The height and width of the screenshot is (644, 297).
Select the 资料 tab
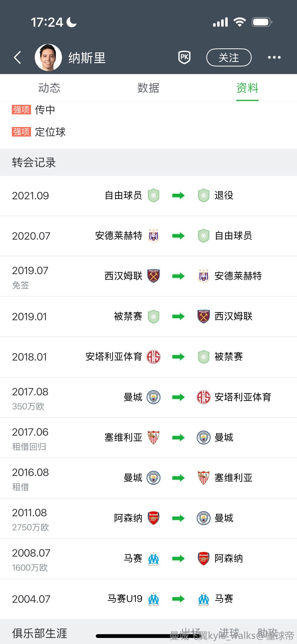[x=247, y=88]
